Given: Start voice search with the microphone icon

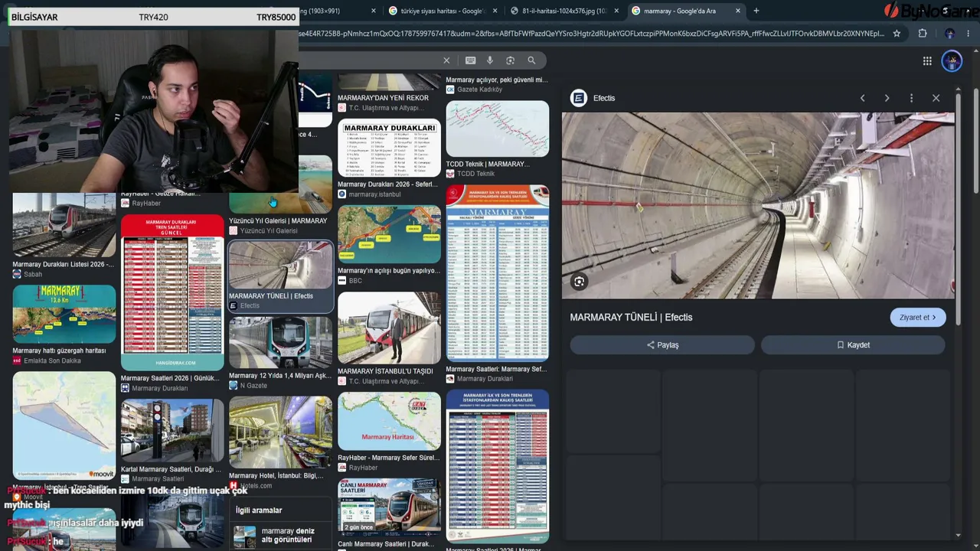Looking at the screenshot, I should click(490, 60).
